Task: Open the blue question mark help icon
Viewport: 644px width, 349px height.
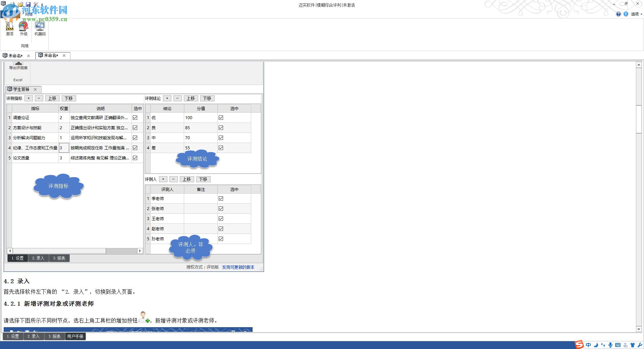Action: pos(619,14)
